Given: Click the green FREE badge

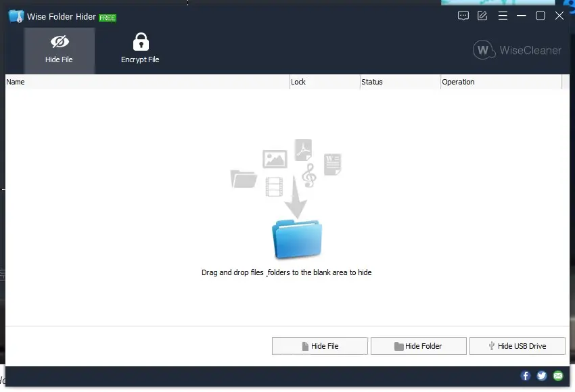Looking at the screenshot, I should 108,18.
